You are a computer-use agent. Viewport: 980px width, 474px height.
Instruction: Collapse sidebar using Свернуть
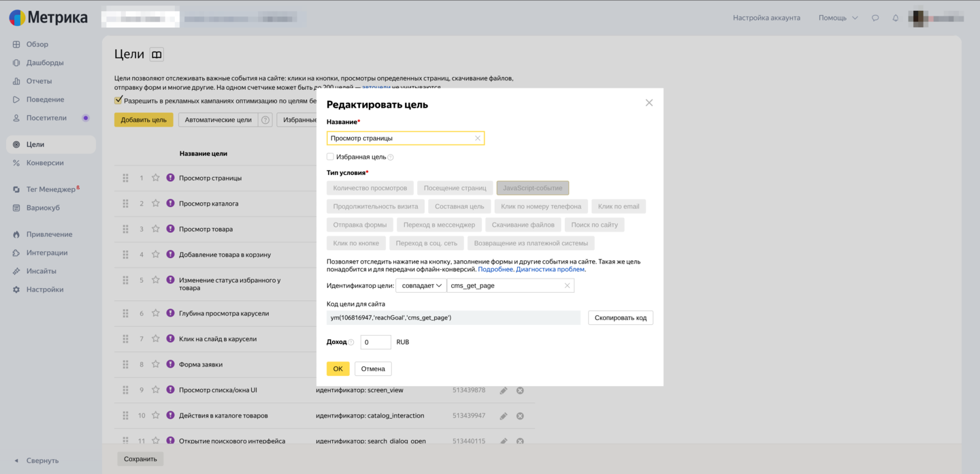click(x=37, y=460)
